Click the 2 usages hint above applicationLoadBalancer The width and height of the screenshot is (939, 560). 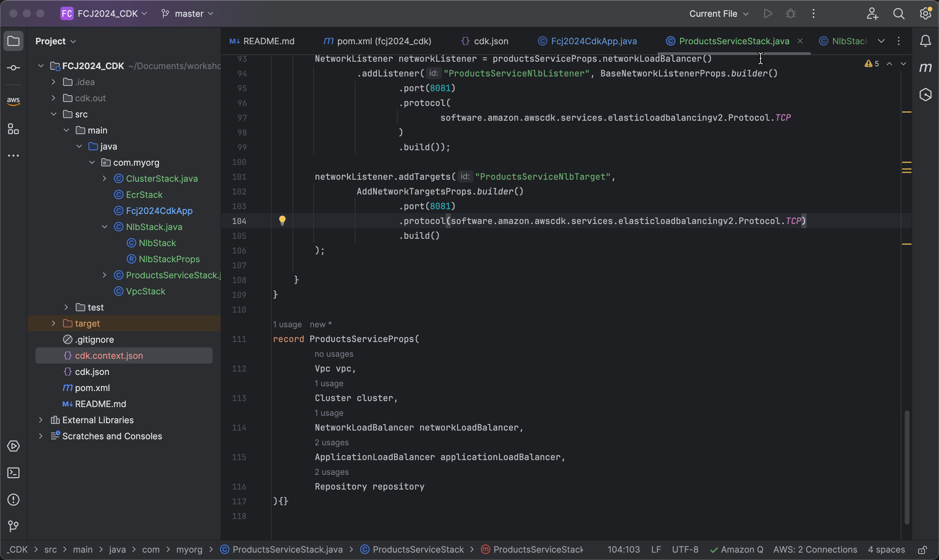332,443
